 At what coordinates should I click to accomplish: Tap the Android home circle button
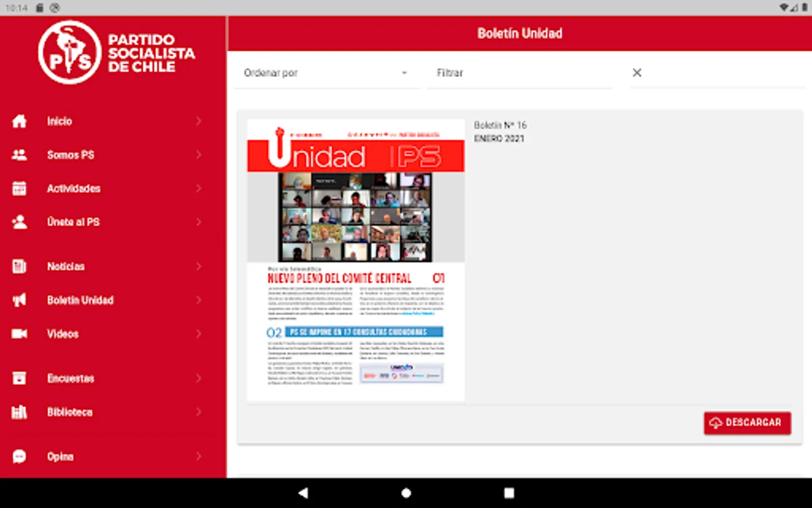click(406, 493)
